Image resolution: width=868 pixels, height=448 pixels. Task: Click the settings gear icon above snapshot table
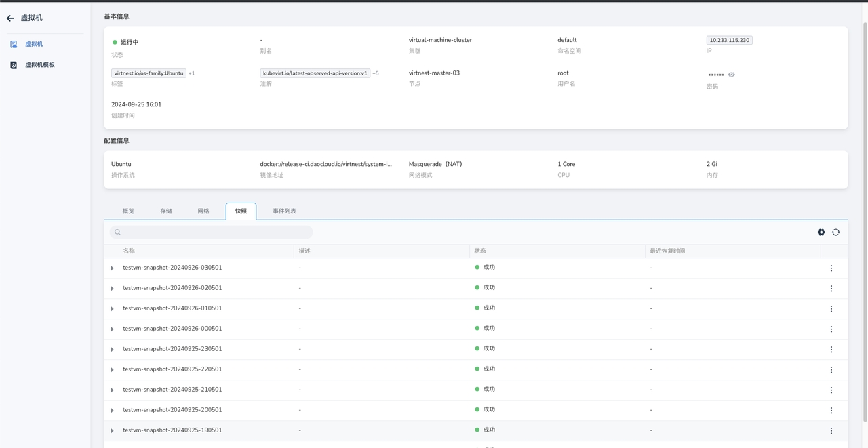[x=821, y=232]
